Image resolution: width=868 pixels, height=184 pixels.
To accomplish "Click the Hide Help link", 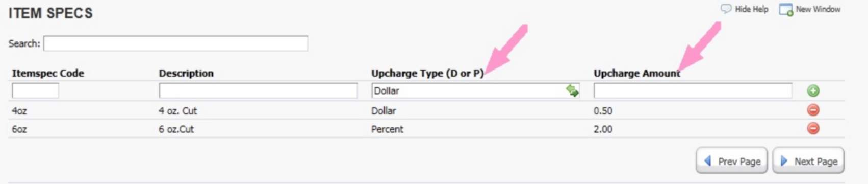I will click(751, 9).
